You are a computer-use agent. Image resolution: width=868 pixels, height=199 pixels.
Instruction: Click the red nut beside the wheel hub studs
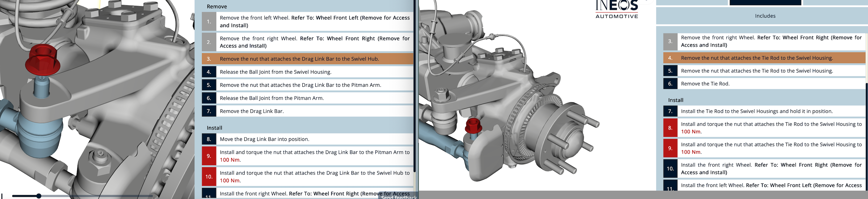(x=473, y=126)
